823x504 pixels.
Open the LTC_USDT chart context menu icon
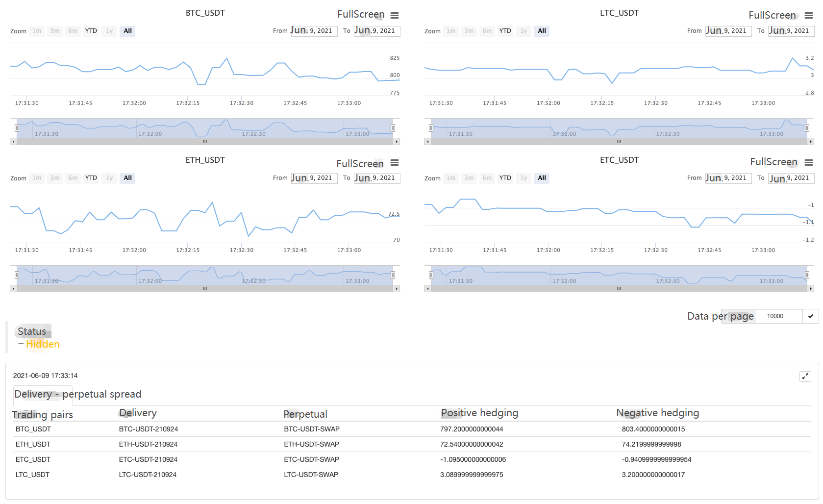[809, 16]
